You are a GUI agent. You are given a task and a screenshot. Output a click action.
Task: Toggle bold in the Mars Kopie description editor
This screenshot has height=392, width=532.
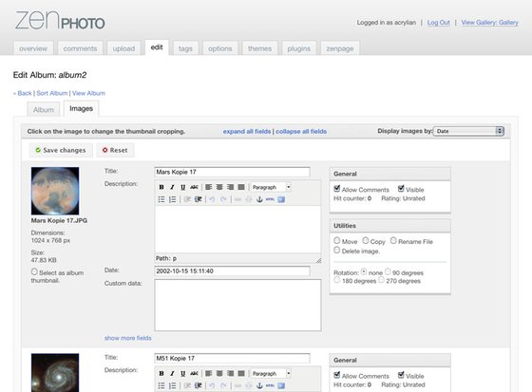[x=161, y=187]
